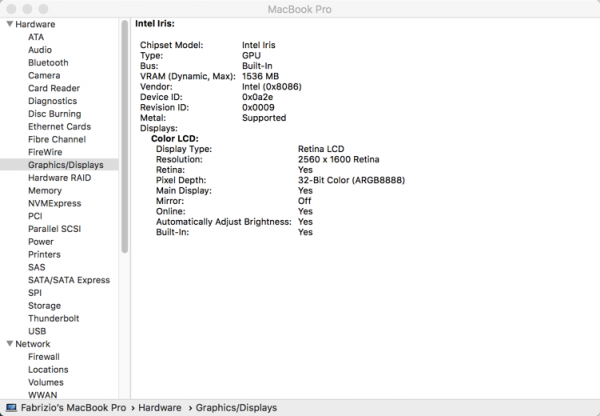Click the MacBook Pro computer icon in path bar
This screenshot has width=600, height=416.
pyautogui.click(x=11, y=408)
